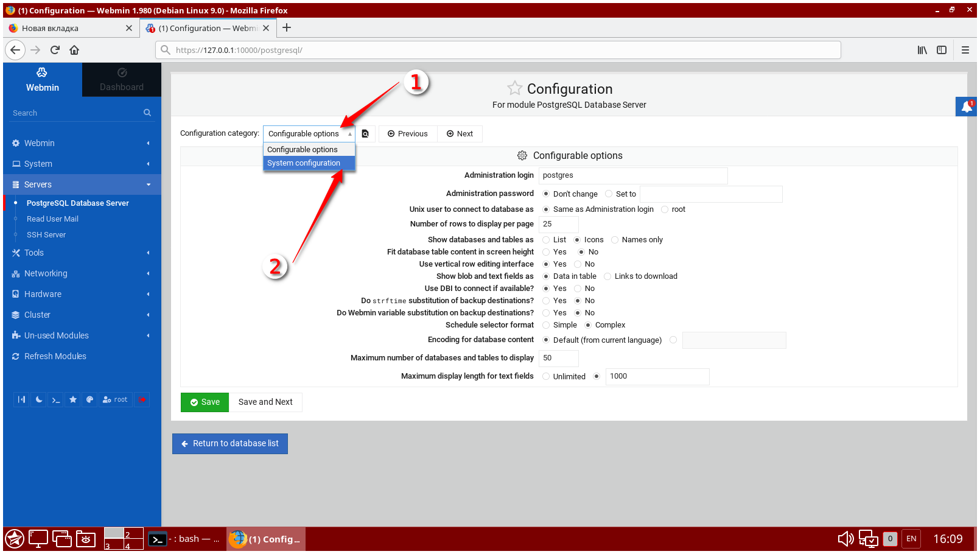The width and height of the screenshot is (980, 554).
Task: Show desktop from taskbar monitor icon
Action: (38, 539)
